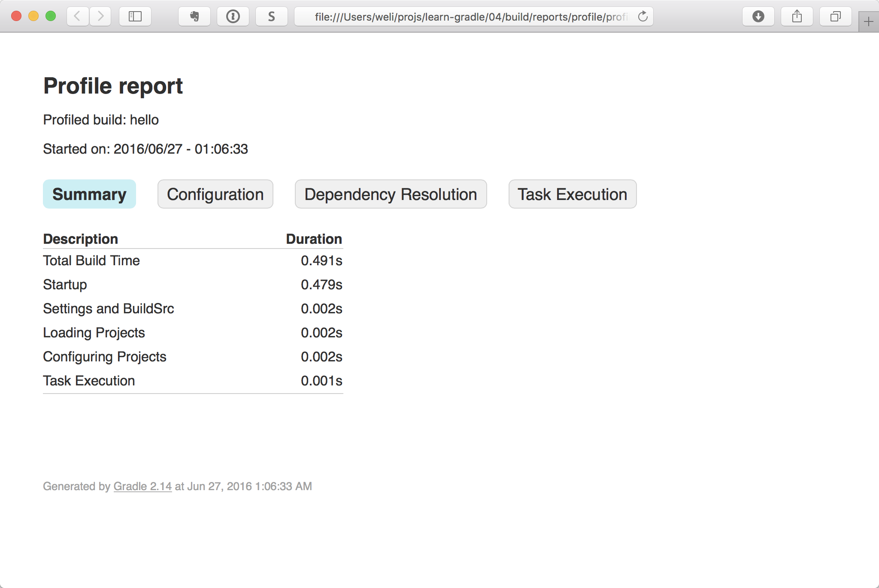Toggle the Safari sidebar button

[135, 16]
